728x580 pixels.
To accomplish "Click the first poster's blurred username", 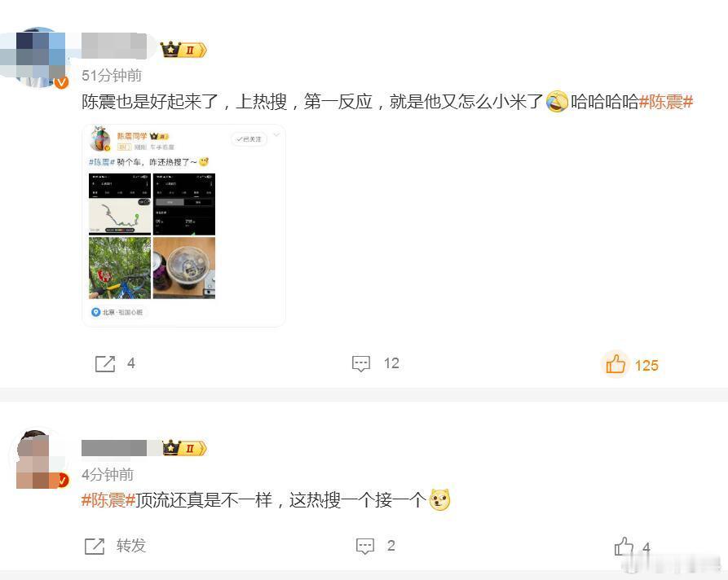I will pos(114,46).
